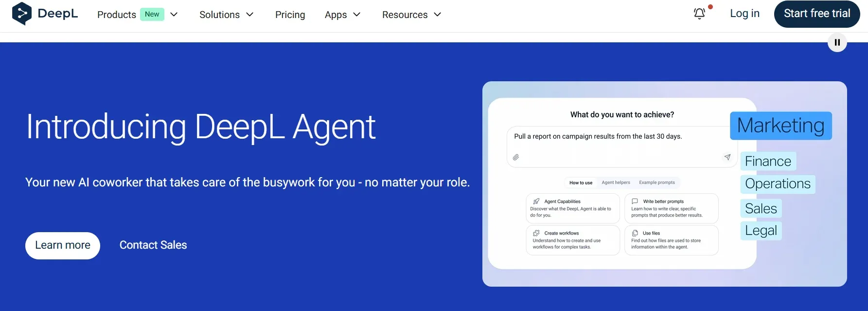
Task: Open the Agent Capabilities card
Action: click(x=573, y=208)
